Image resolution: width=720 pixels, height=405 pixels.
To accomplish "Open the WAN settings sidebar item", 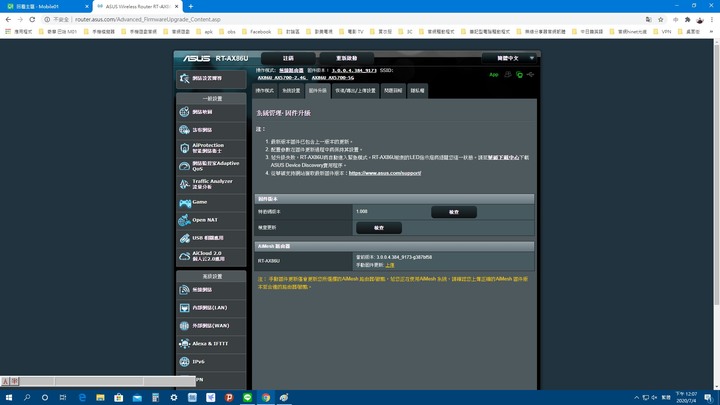I will point(211,326).
